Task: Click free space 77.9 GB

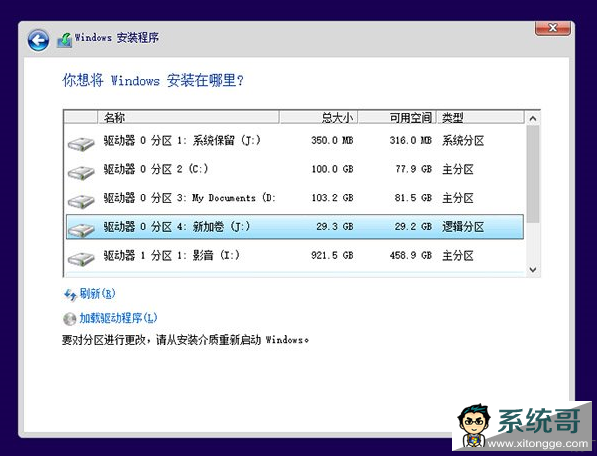Action: [x=413, y=169]
